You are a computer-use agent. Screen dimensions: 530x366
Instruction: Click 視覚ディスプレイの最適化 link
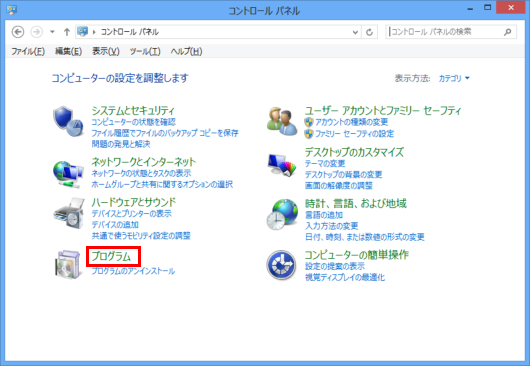click(344, 277)
